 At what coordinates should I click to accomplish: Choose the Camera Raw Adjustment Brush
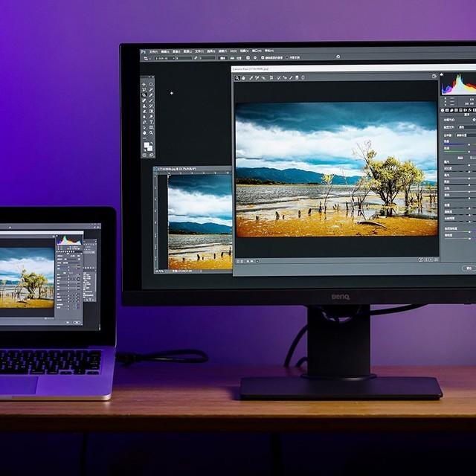291,78
